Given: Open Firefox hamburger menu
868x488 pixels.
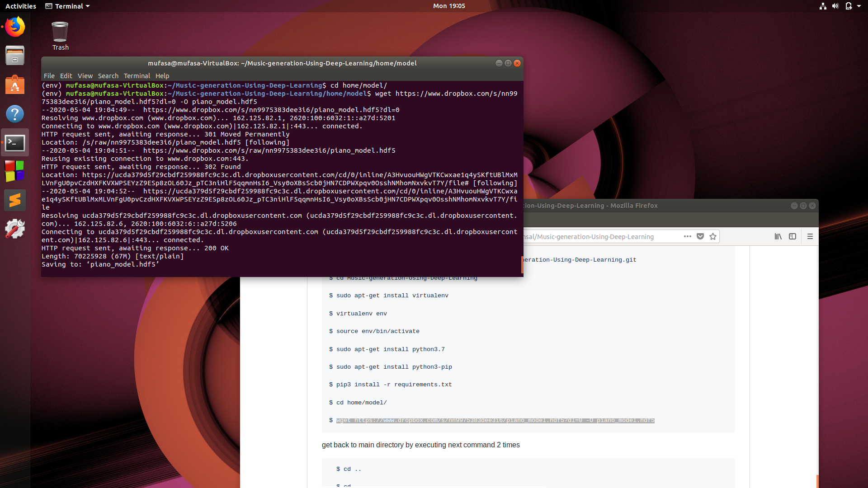Looking at the screenshot, I should [x=810, y=236].
